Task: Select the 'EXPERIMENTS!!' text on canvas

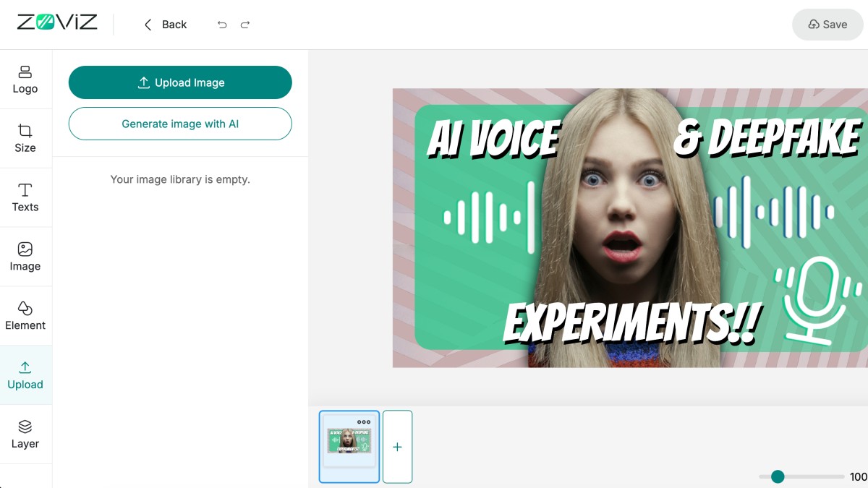Action: [x=631, y=322]
